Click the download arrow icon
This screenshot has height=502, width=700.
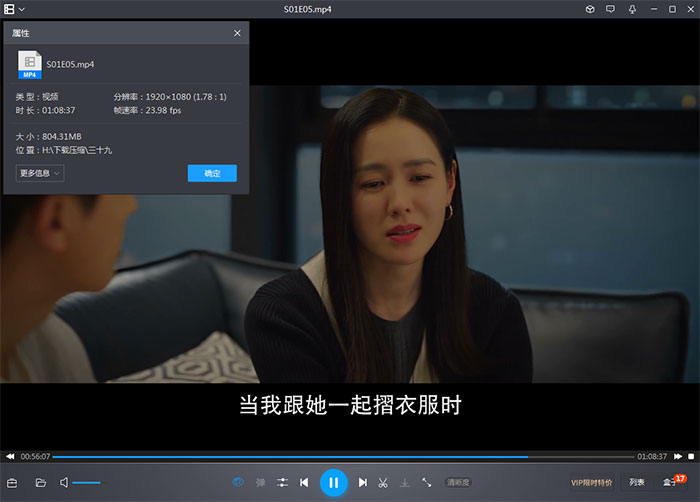tap(405, 482)
